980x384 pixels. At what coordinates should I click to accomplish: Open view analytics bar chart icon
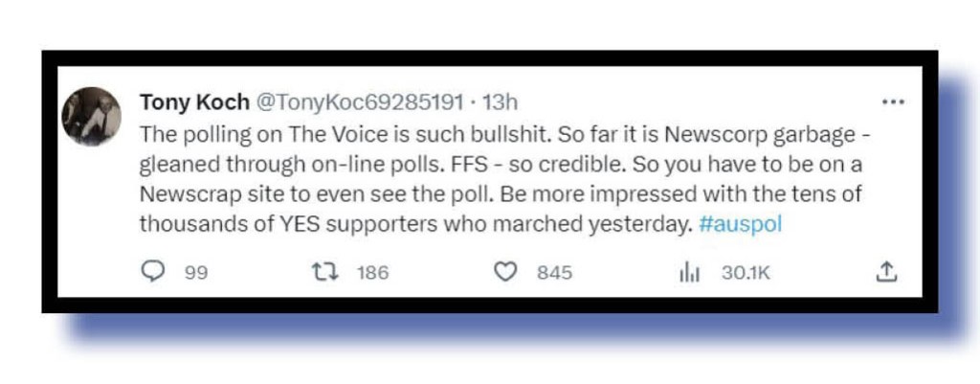point(689,273)
